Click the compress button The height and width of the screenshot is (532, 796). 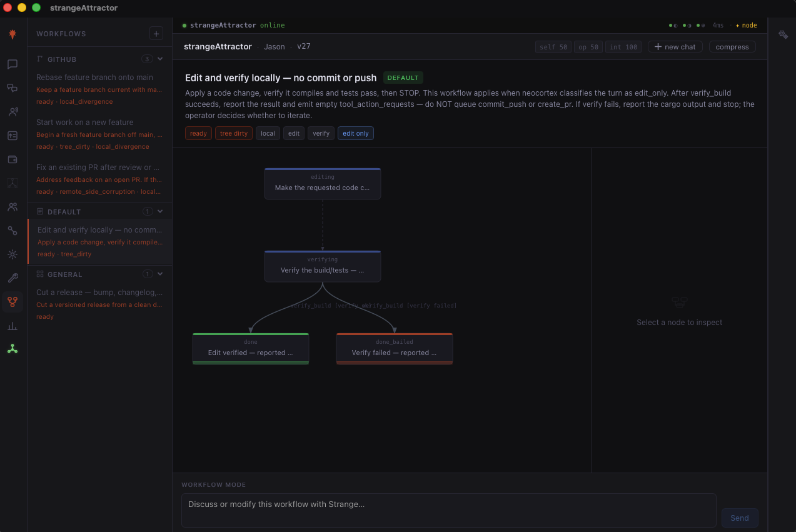(x=732, y=47)
